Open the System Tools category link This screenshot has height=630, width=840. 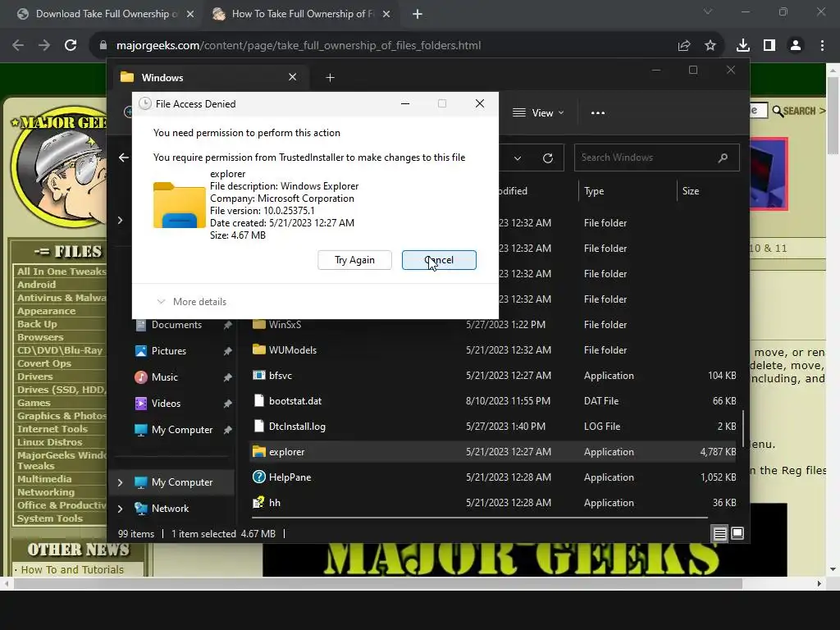(50, 518)
